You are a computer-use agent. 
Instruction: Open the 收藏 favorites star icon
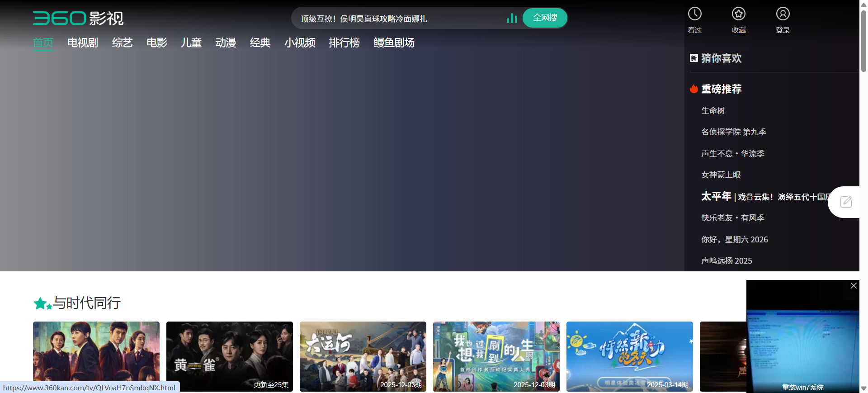(x=739, y=14)
